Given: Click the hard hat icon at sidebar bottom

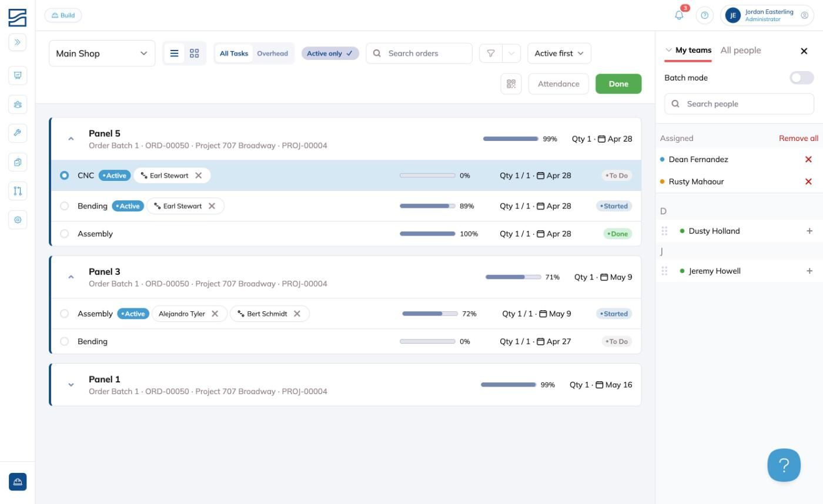Looking at the screenshot, I should (18, 482).
